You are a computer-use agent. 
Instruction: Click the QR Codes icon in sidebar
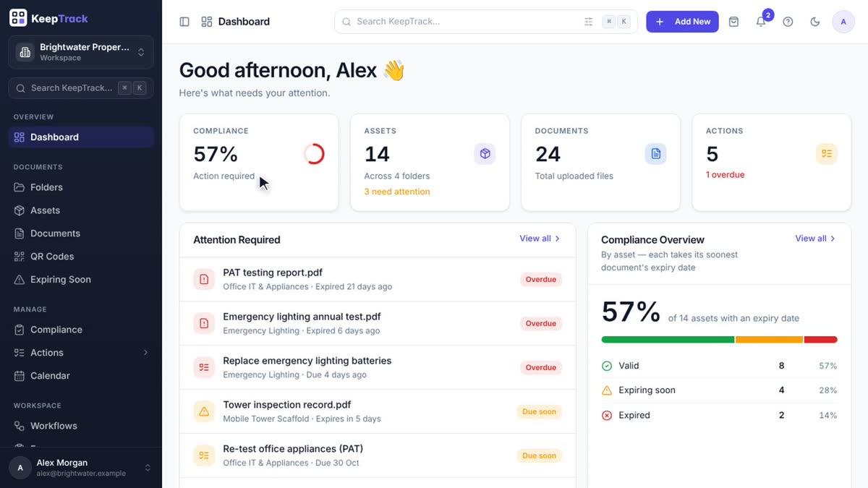pos(20,257)
